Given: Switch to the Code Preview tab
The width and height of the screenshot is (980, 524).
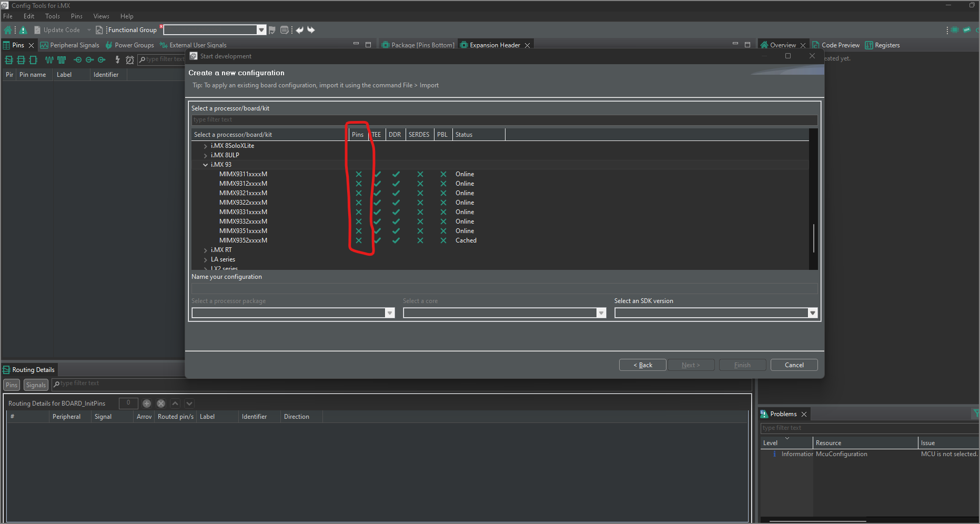Looking at the screenshot, I should (x=840, y=45).
